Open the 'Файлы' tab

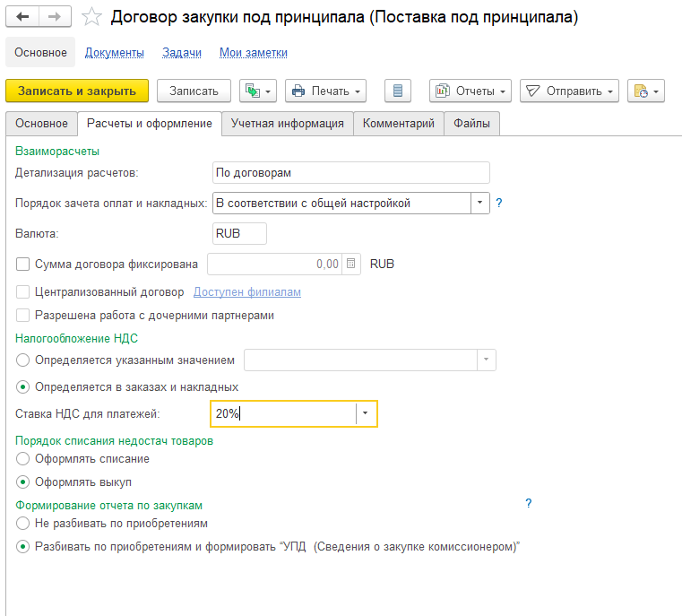coord(471,124)
